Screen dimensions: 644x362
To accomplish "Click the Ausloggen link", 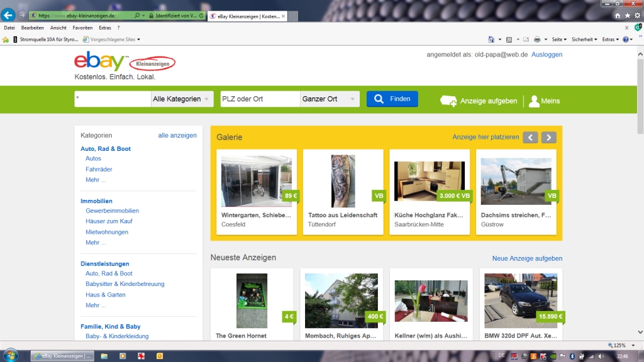I will coord(547,55).
